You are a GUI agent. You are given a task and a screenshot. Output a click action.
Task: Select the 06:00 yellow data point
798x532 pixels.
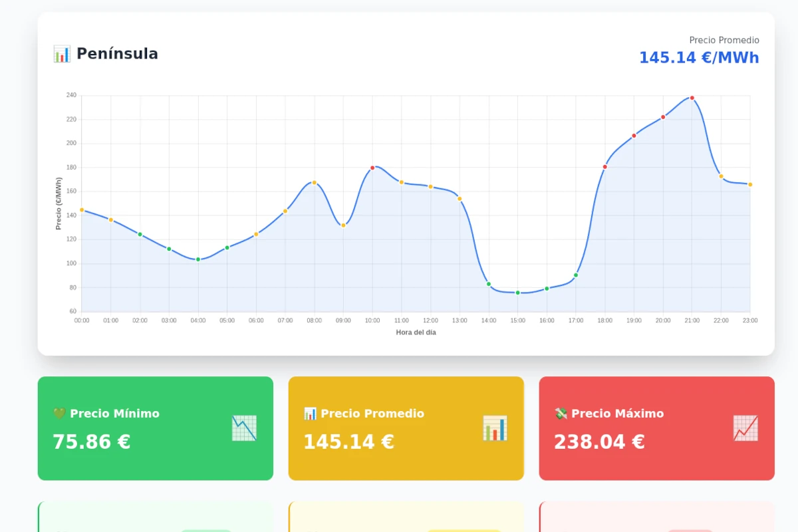pyautogui.click(x=256, y=234)
